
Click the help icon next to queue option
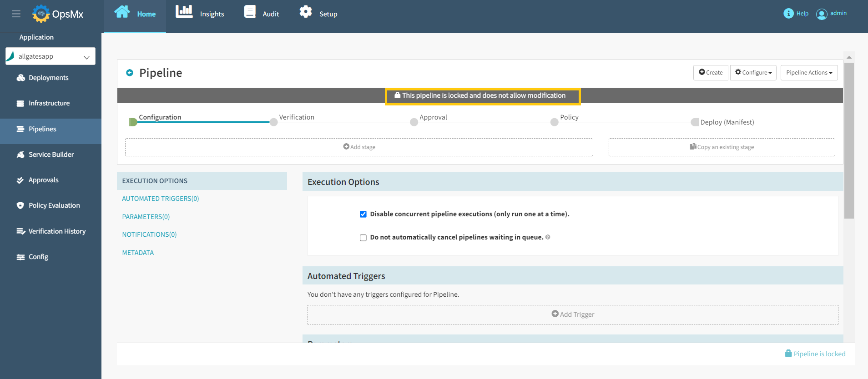click(548, 237)
